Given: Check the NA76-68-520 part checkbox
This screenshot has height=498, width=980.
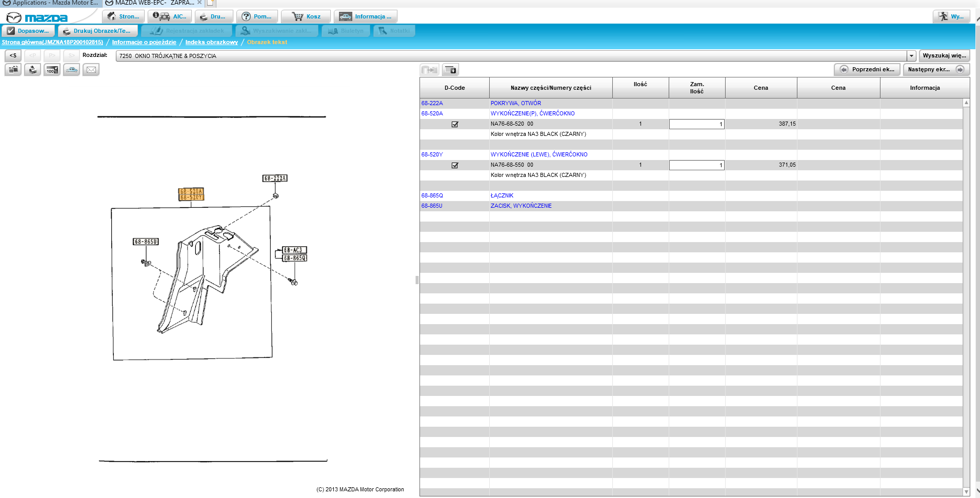Looking at the screenshot, I should point(455,124).
